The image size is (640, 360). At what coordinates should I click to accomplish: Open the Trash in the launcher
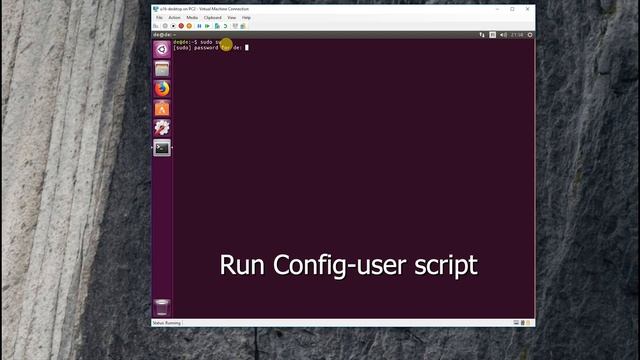[x=162, y=307]
